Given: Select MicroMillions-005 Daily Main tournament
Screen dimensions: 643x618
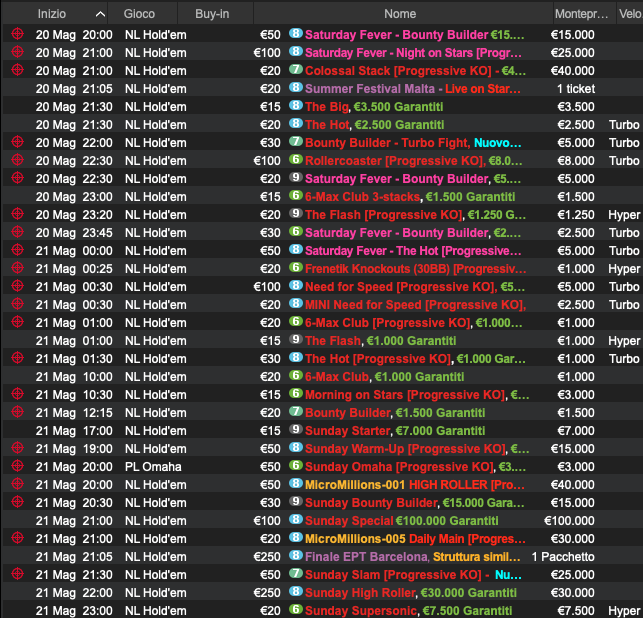Looking at the screenshot, I should coord(415,539).
